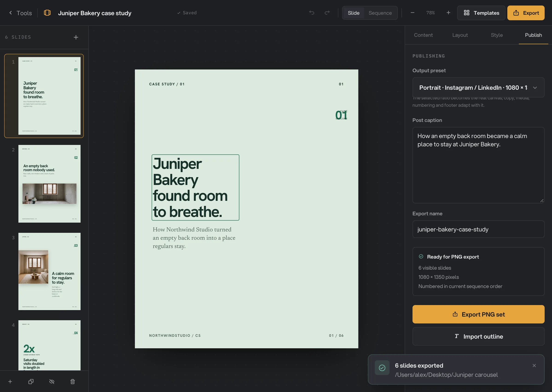Click the 'Juniper Bakery case study' title
552x392 pixels.
95,13
